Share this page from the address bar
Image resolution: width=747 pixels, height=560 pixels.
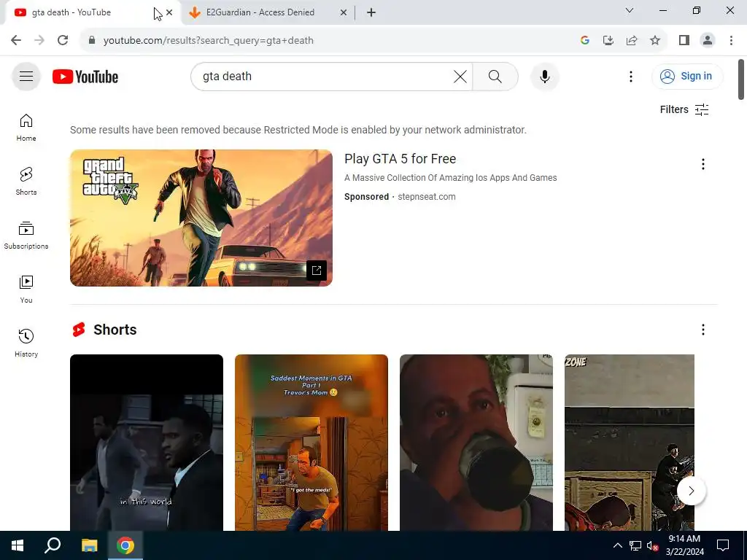(632, 40)
